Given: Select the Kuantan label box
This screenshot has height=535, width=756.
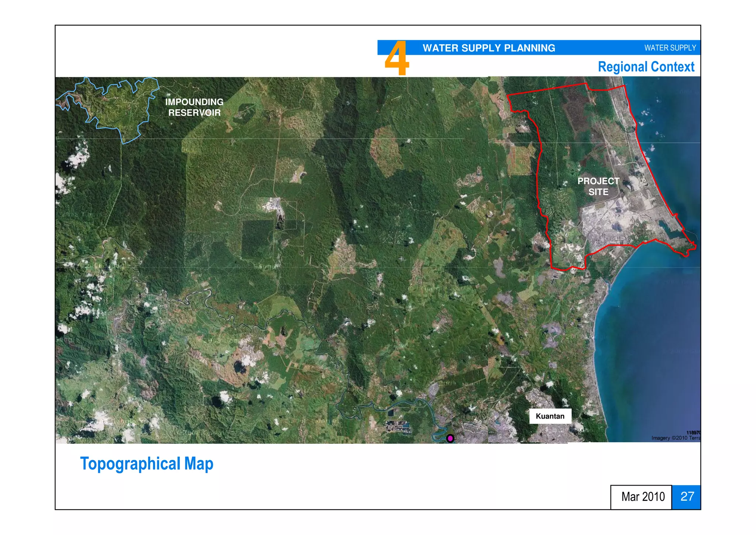Looking at the screenshot, I should coord(550,416).
